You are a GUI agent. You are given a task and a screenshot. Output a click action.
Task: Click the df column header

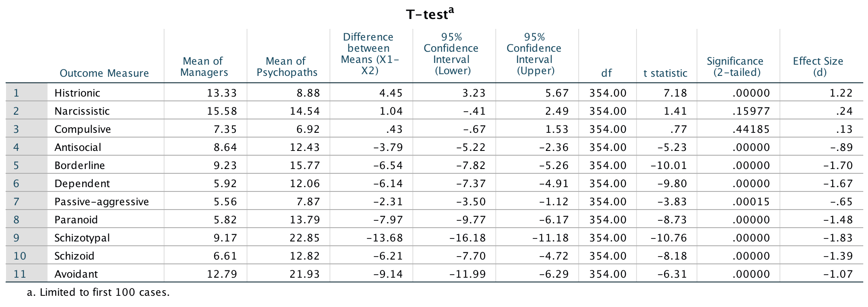(x=606, y=73)
